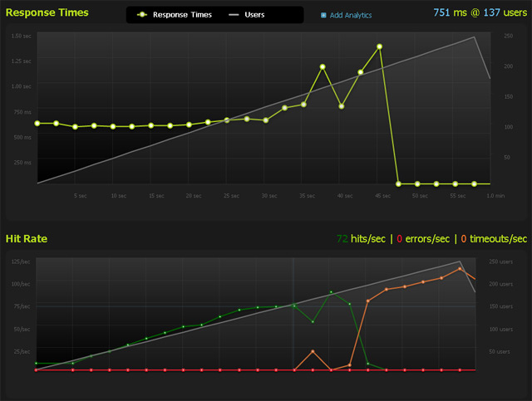532x401 pixels.
Task: Select the highest green hits data point
Action: click(331, 292)
